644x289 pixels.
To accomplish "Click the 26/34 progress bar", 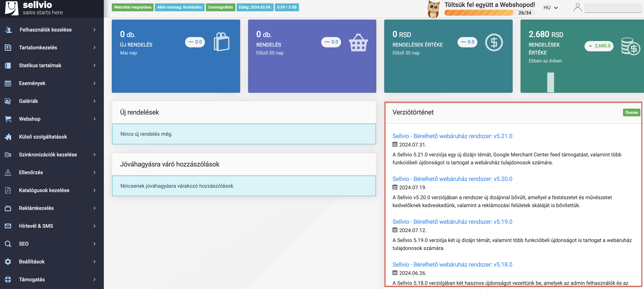I will coord(490,13).
